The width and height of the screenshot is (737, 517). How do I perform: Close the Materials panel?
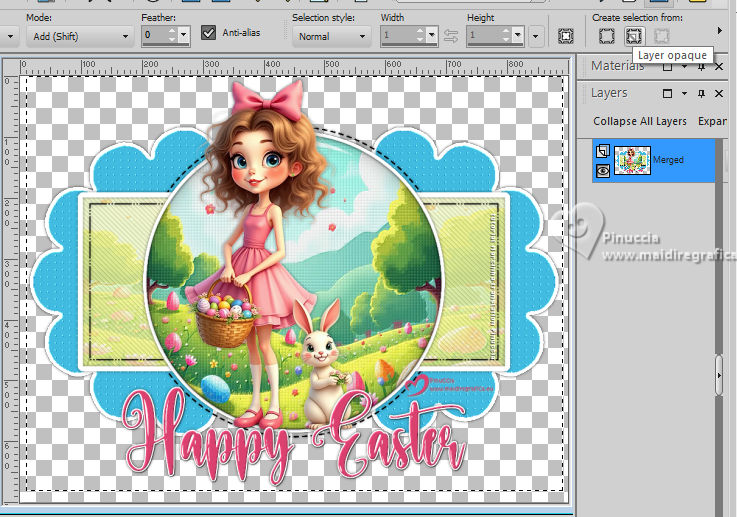click(718, 66)
